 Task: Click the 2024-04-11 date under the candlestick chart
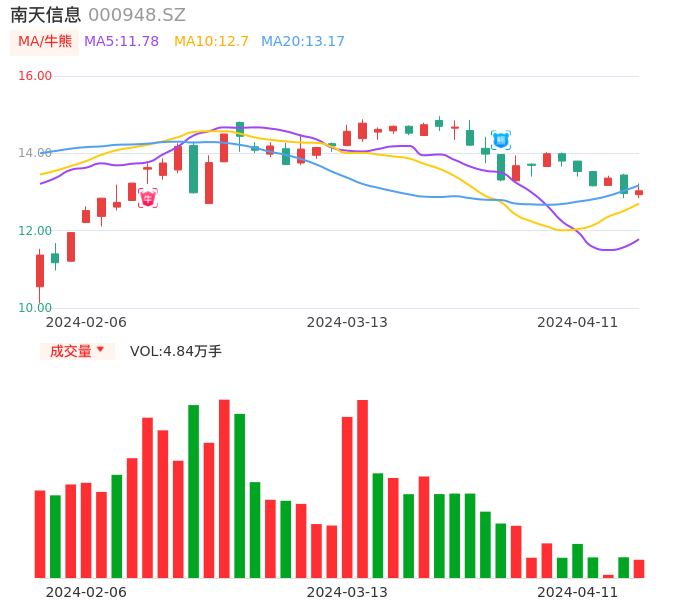pos(578,323)
